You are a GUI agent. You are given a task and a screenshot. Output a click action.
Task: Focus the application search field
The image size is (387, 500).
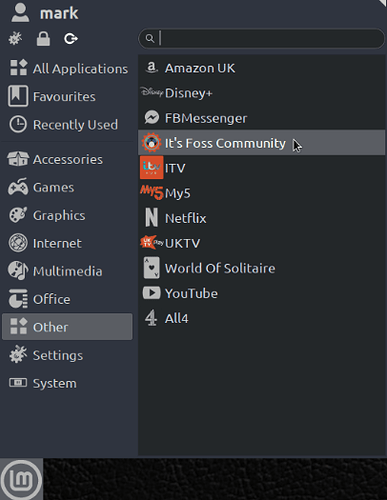[x=262, y=38]
